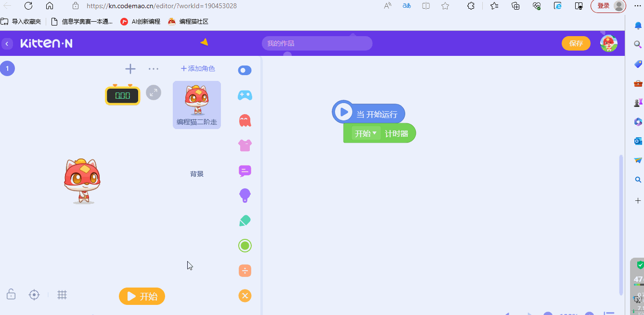
Task: Click the stage lock icon
Action: tap(11, 294)
